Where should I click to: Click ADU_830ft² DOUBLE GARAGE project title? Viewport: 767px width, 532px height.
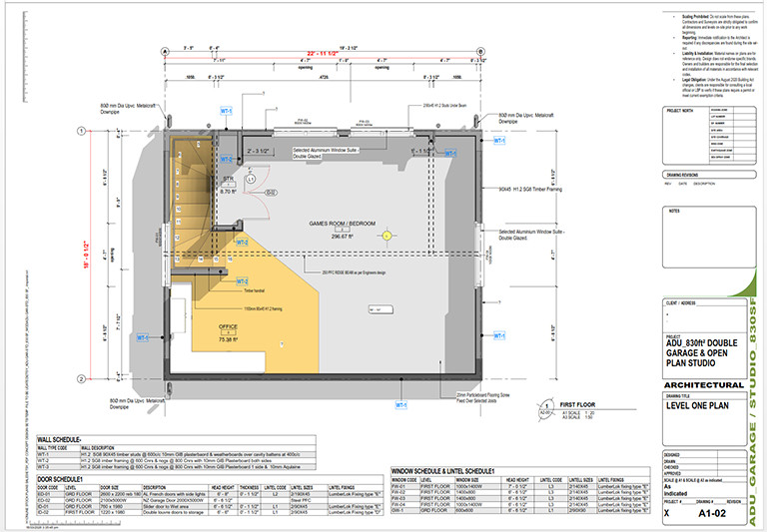coord(701,352)
